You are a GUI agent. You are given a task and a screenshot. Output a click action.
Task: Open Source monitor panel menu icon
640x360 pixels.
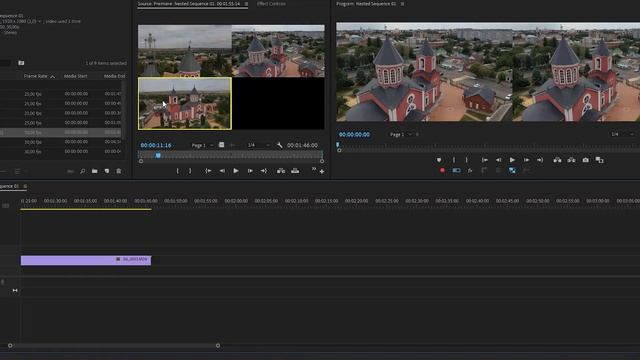coord(246,4)
